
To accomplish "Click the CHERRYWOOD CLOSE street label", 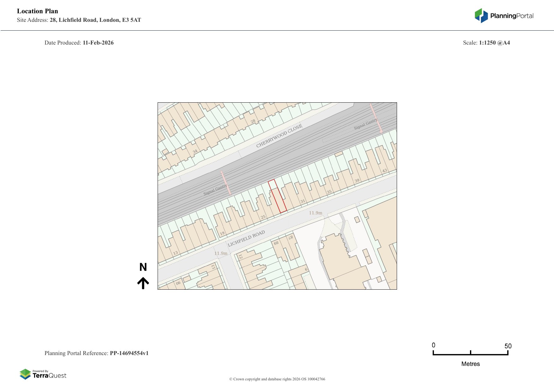I will (279, 136).
